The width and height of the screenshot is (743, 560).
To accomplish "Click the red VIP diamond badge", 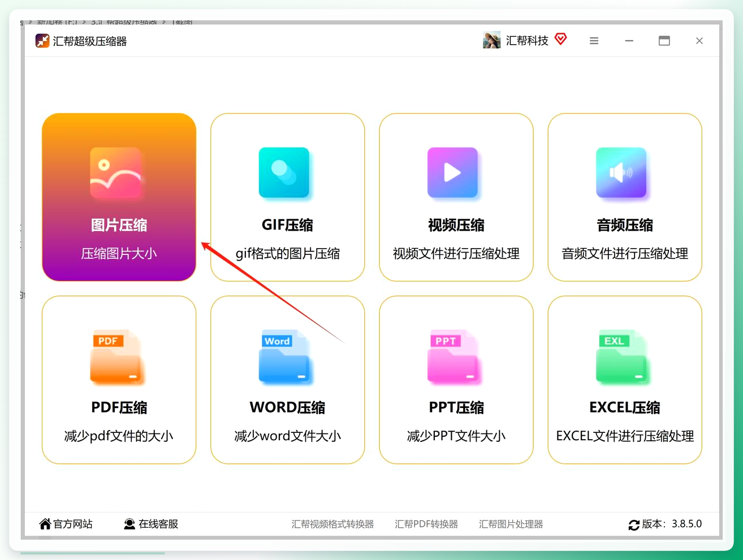I will pos(560,39).
